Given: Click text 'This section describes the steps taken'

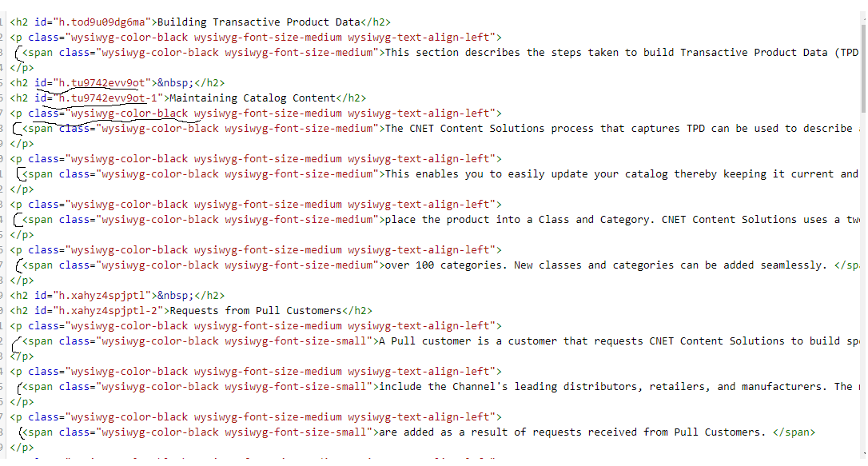Looking at the screenshot, I should coord(501,53).
